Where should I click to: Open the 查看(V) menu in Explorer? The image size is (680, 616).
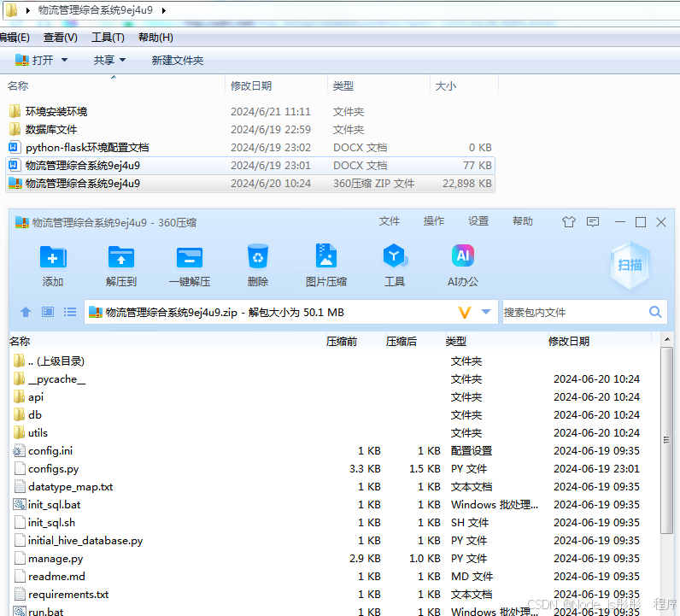click(x=61, y=38)
